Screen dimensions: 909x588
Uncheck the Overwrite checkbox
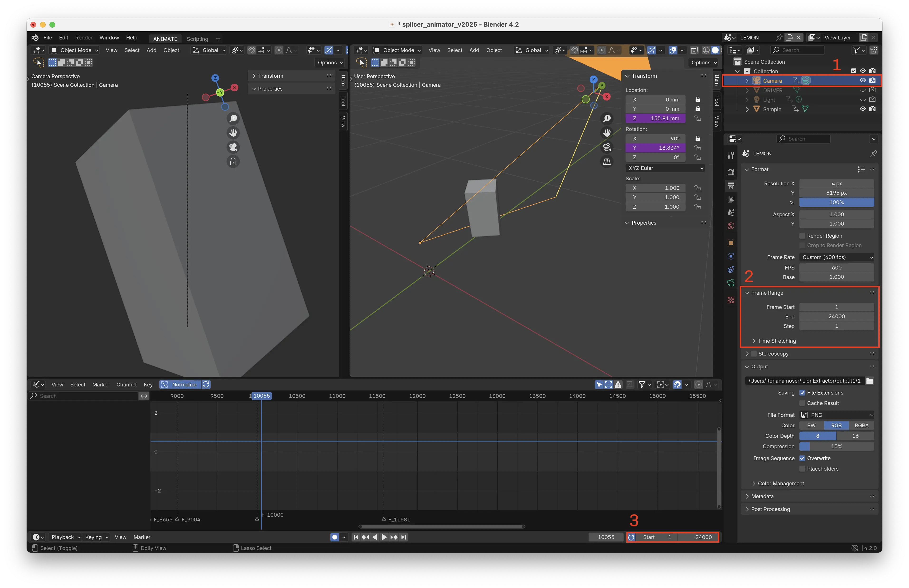[x=802, y=458]
